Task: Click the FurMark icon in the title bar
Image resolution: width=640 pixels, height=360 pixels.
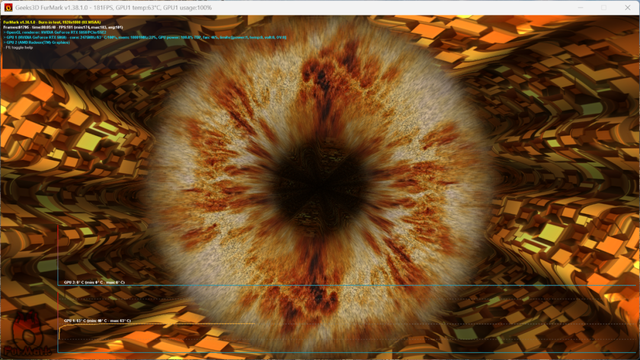Action: pos(8,7)
